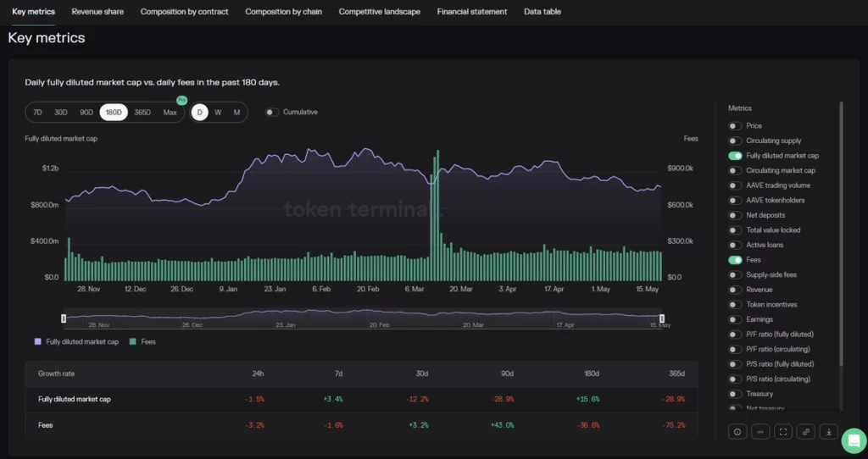
Task: Open the green chat support bubble
Action: [x=853, y=441]
